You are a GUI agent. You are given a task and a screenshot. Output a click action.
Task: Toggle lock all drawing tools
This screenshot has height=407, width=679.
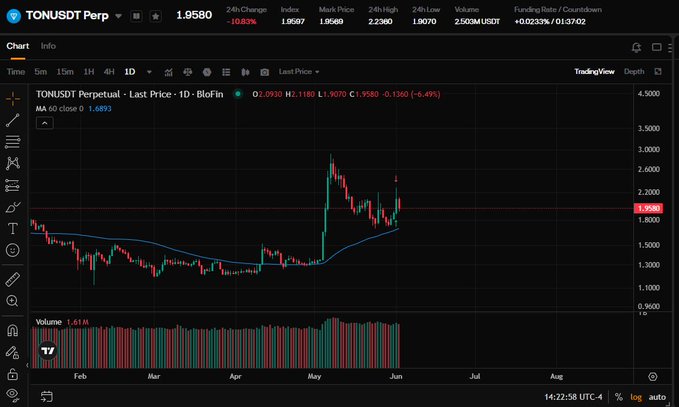point(13,374)
